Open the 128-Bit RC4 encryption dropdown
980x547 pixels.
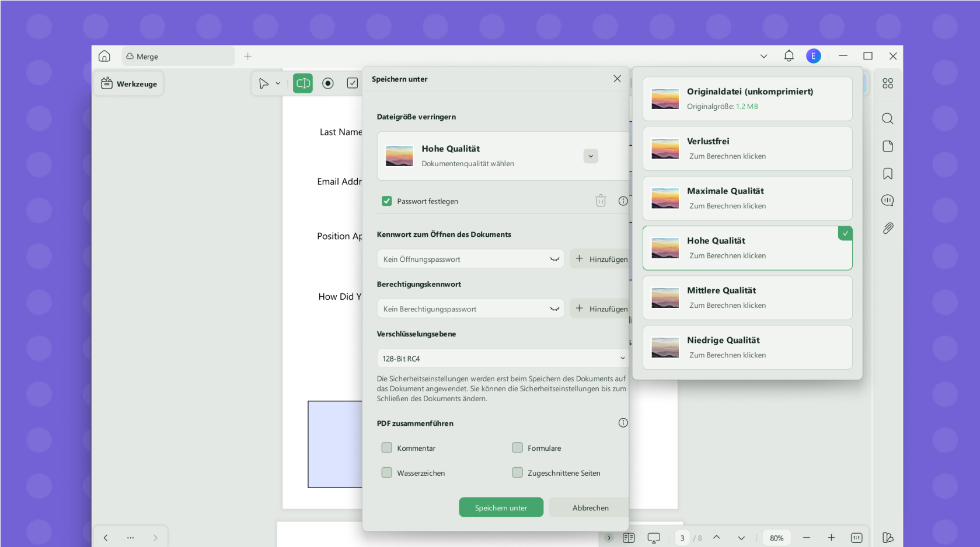click(x=503, y=358)
